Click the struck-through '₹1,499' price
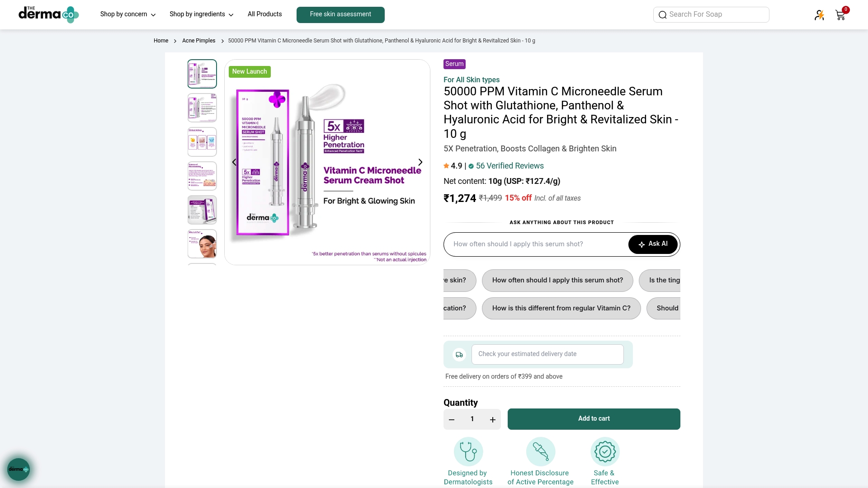The width and height of the screenshot is (868, 488). (x=491, y=198)
